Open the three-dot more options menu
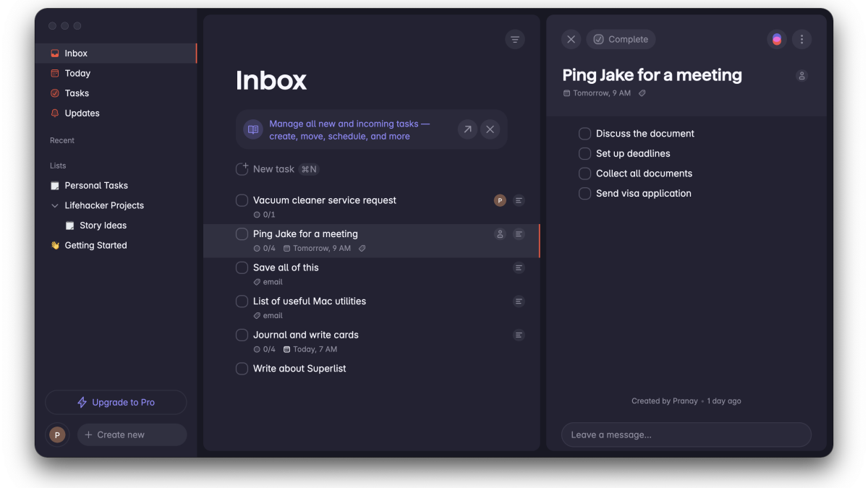Viewport: 868px width, 488px height. [x=801, y=39]
